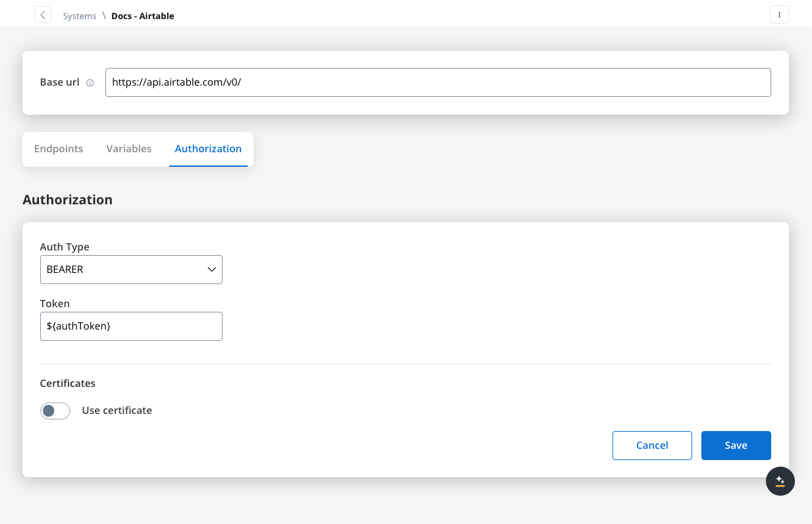Click the Authorization section heading
812x524 pixels.
coord(67,200)
